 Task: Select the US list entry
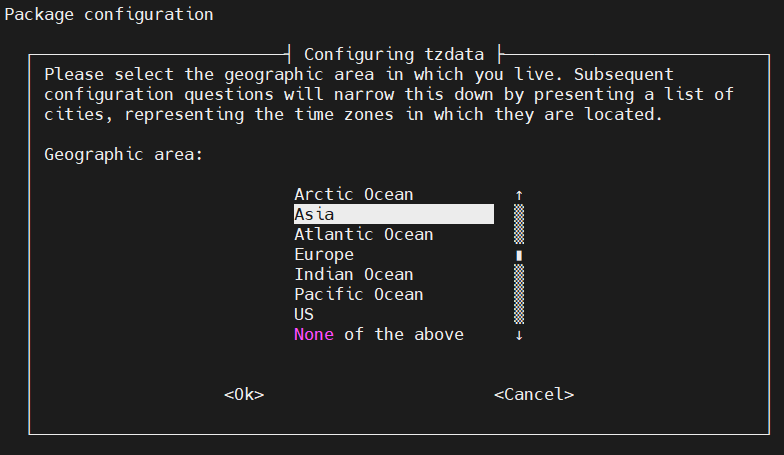pos(304,314)
